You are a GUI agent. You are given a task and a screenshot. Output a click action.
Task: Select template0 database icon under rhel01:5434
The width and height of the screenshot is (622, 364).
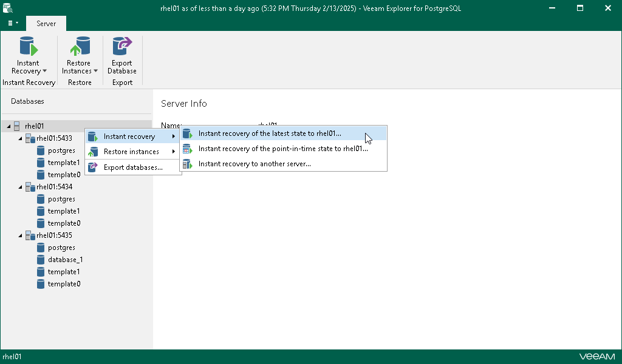(x=41, y=223)
